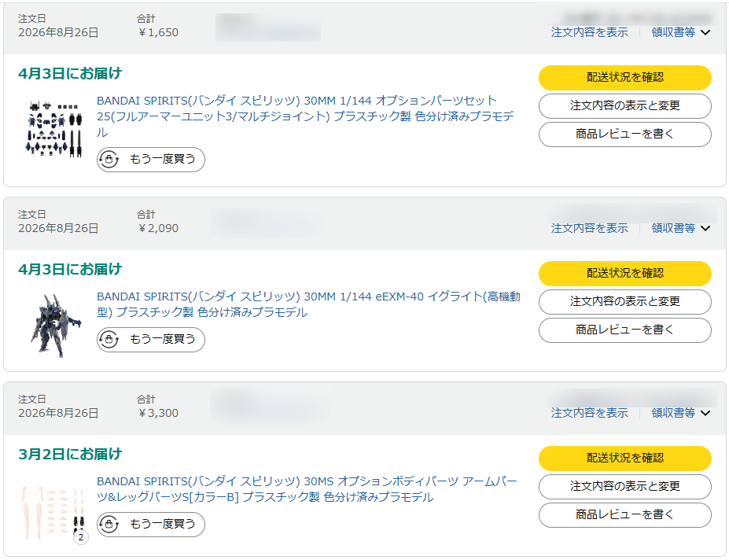The width and height of the screenshot is (729, 560).
Task: Expand the 領収書等 dropdown for the ¥2,090 order
Action: (x=681, y=228)
